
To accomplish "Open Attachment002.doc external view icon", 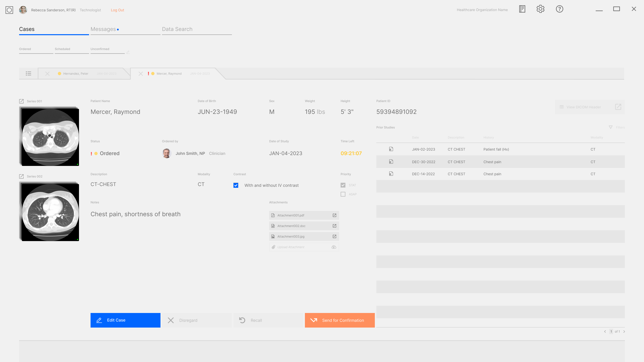I will [x=334, y=226].
